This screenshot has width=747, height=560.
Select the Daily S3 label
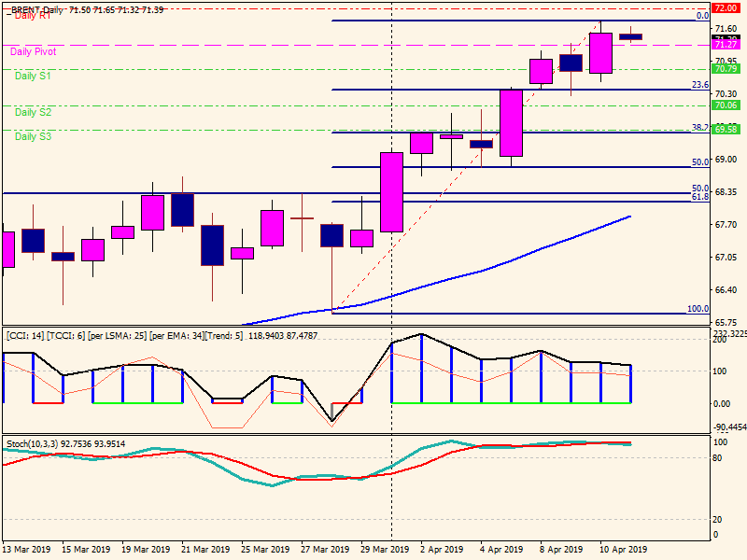tap(33, 136)
